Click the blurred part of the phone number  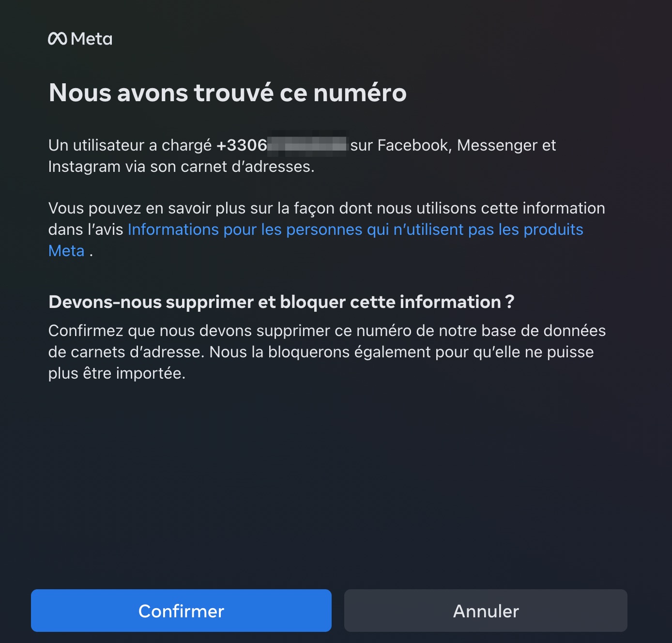point(307,144)
